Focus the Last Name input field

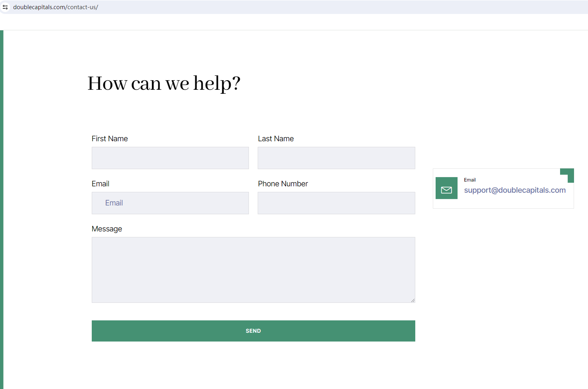[336, 158]
